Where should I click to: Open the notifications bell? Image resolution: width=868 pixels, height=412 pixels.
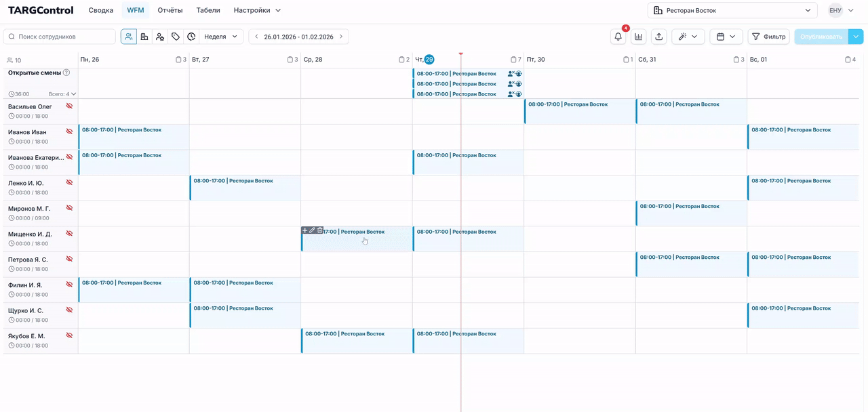tap(618, 37)
